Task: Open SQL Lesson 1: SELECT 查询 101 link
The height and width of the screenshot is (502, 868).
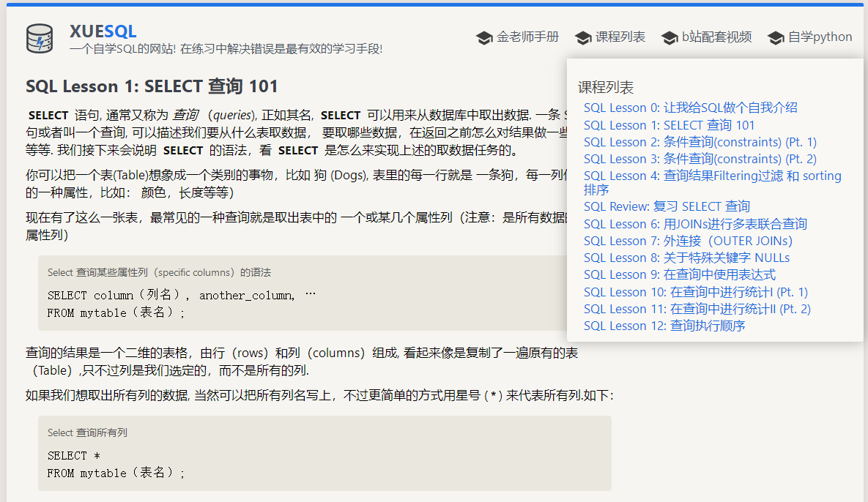Action: click(669, 125)
